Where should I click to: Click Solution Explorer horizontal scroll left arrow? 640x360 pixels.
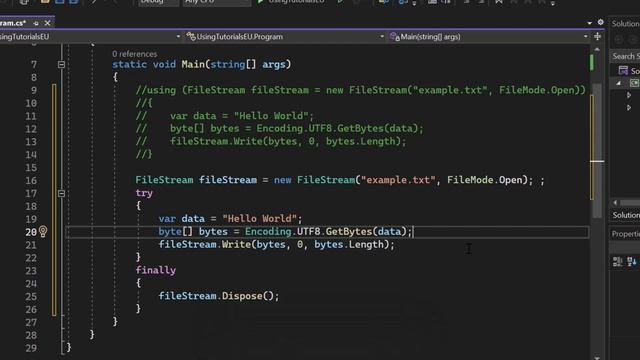click(615, 202)
